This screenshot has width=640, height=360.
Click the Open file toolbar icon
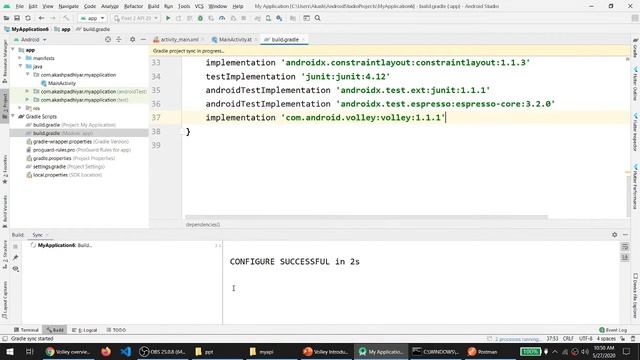click(x=6, y=18)
